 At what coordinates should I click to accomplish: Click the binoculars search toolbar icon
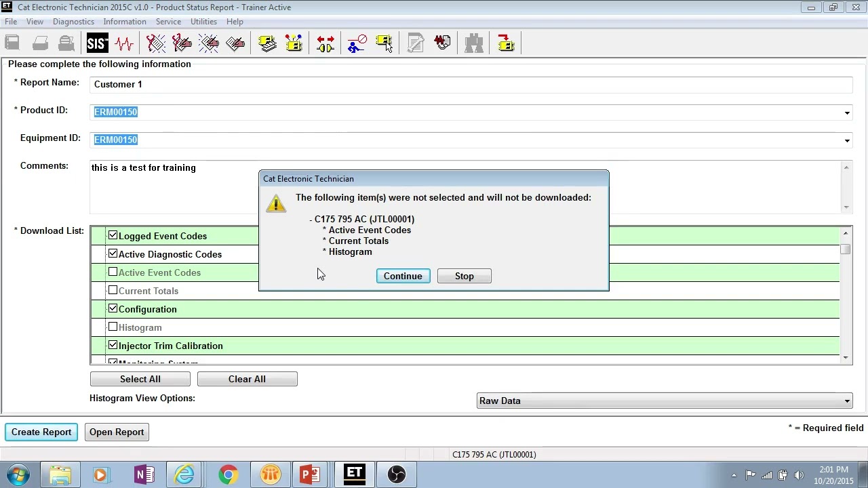474,44
